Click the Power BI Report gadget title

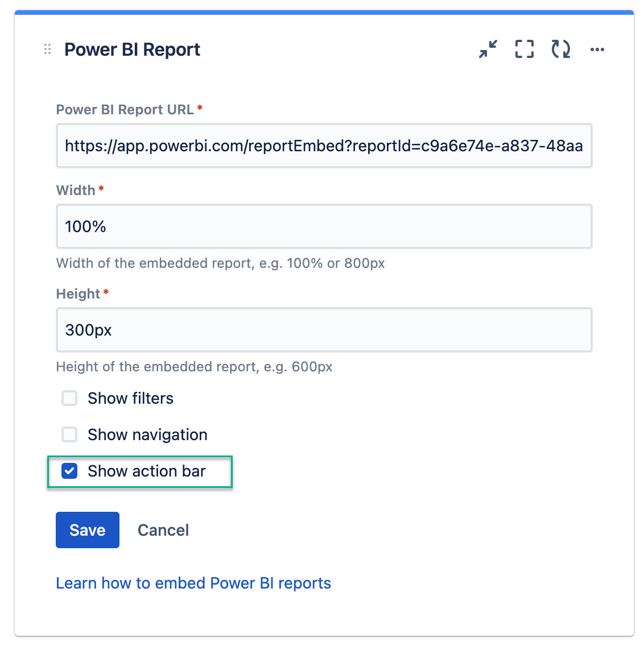[132, 49]
